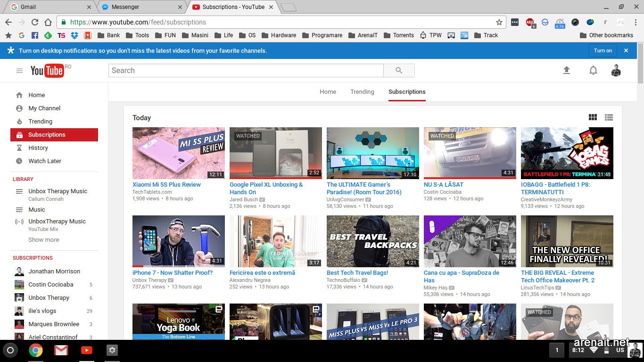Open the YouTube hamburger guide menu
The image size is (644, 362).
(19, 71)
